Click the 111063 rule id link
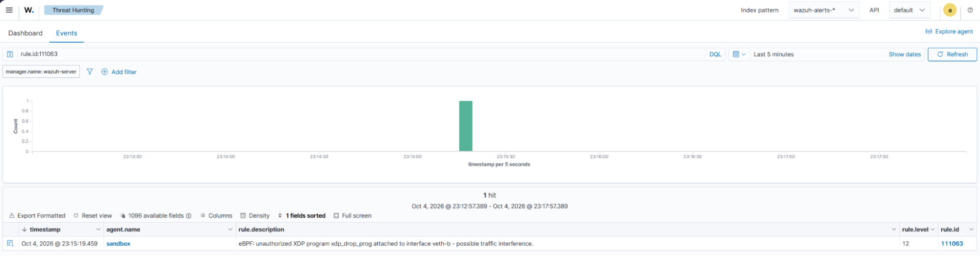 (952, 244)
